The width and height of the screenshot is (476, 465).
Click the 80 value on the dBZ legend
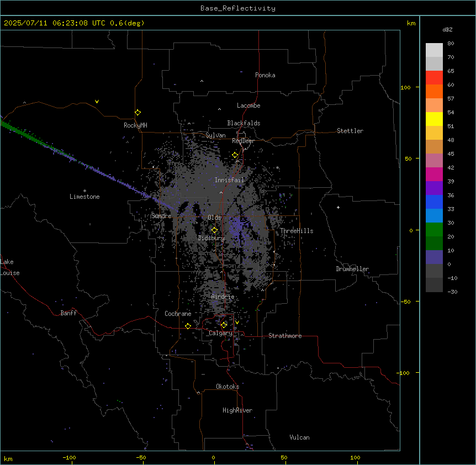pos(451,44)
